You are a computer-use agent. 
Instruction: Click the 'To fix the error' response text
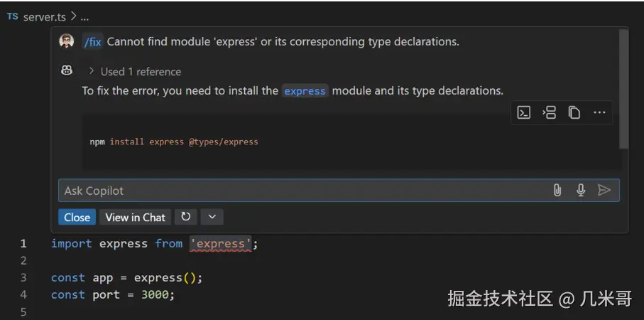pos(292,91)
